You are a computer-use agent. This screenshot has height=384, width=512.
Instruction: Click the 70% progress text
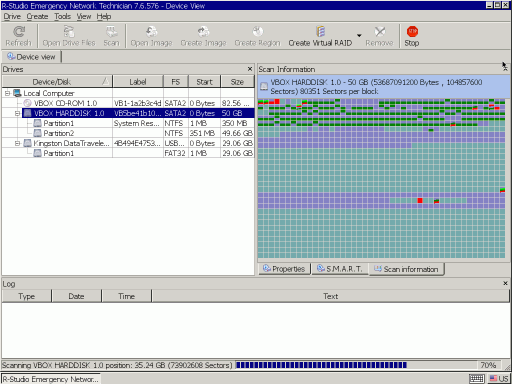[488, 365]
